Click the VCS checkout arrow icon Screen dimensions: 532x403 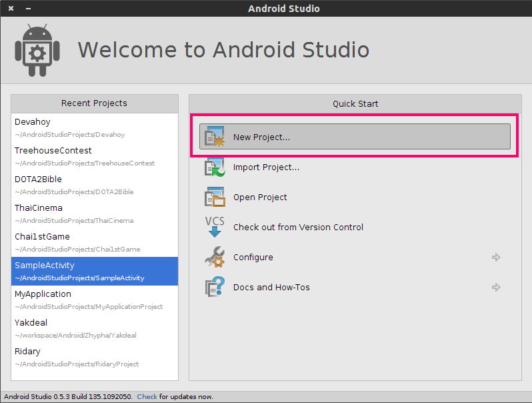[x=215, y=227]
